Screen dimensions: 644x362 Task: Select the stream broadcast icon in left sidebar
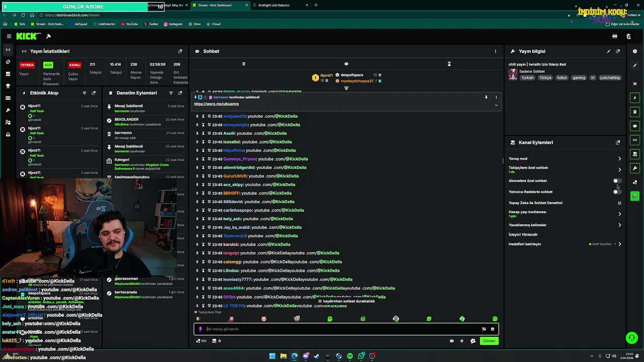coord(8,50)
